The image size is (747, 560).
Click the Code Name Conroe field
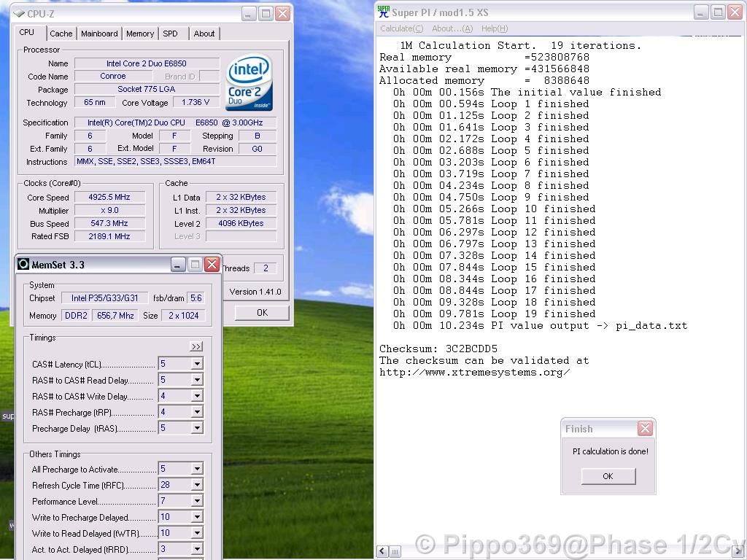point(113,76)
